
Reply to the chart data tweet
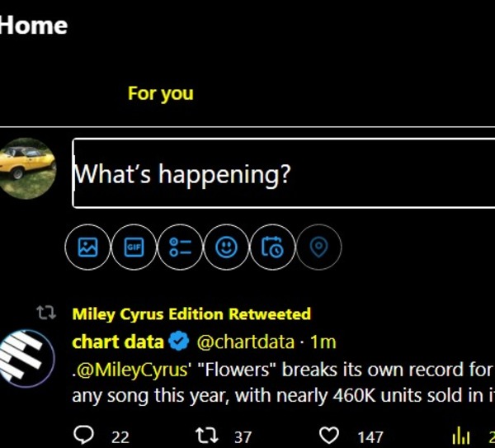coord(84,436)
